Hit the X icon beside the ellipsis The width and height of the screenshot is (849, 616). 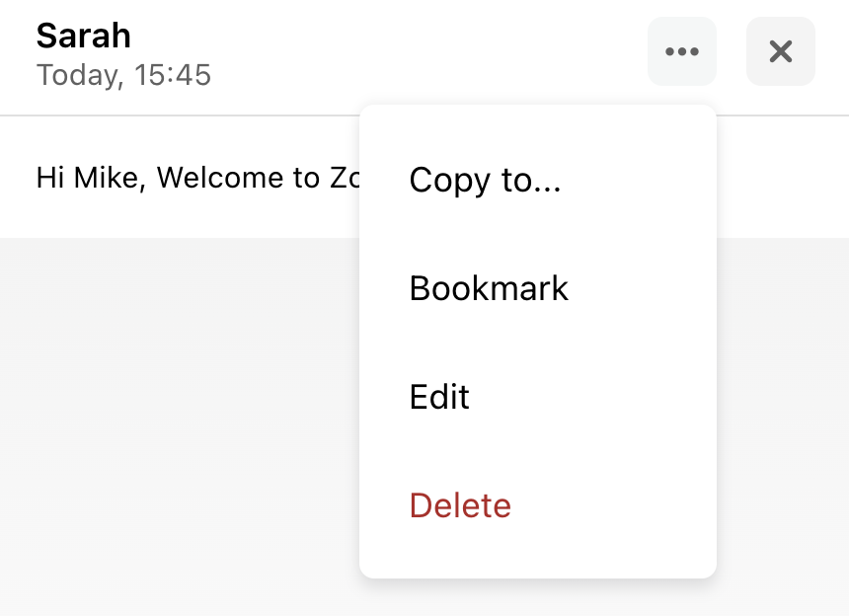pos(780,51)
